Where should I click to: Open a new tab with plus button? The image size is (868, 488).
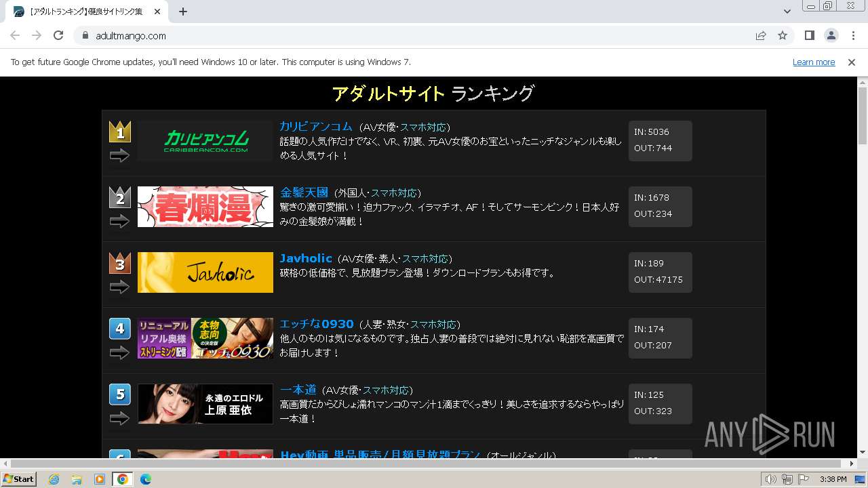pyautogui.click(x=183, y=12)
